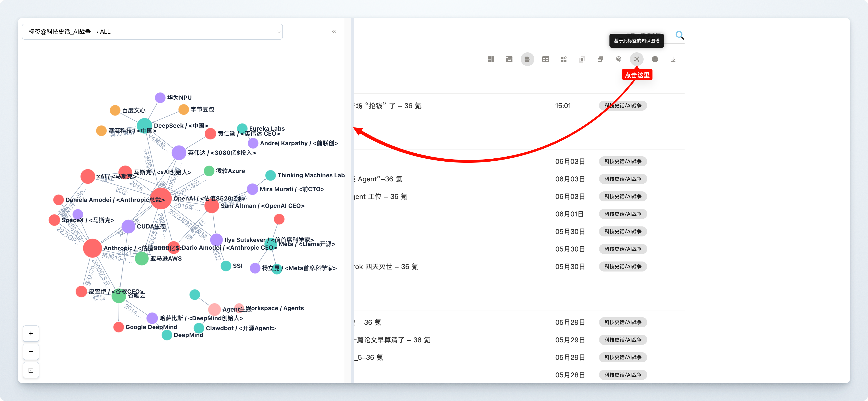The width and height of the screenshot is (868, 401).
Task: Select the Daniela Amodei node
Action: [58, 200]
